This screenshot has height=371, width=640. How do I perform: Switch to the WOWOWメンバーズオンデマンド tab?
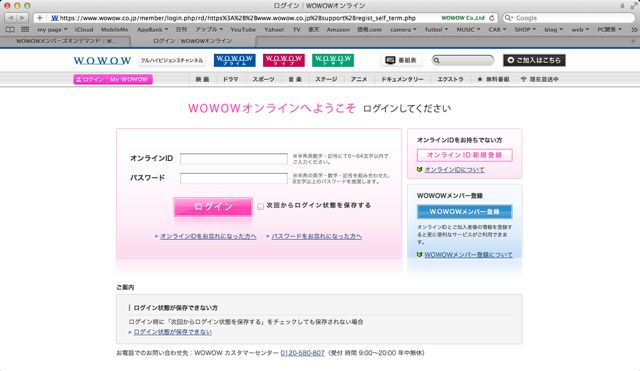pyautogui.click(x=65, y=41)
